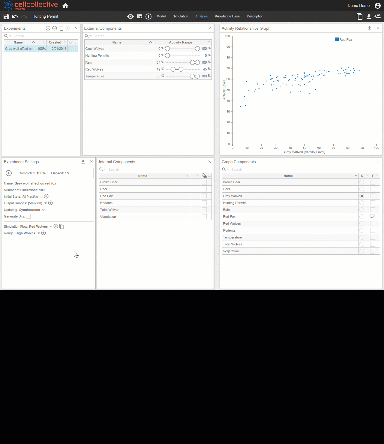Click download icon in Experiment Settings header
The width and height of the screenshot is (384, 444).
83,162
